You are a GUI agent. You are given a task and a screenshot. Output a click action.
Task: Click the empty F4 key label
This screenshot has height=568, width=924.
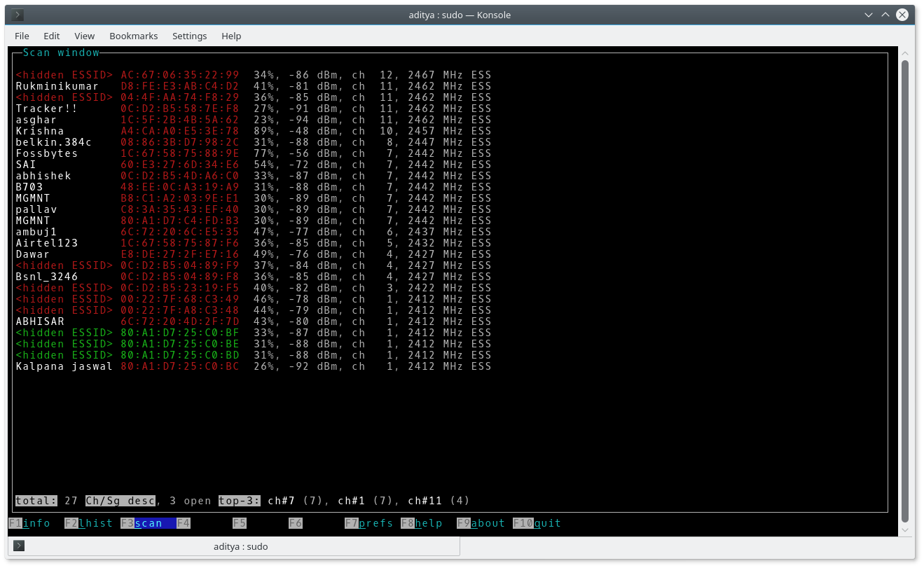[184, 523]
